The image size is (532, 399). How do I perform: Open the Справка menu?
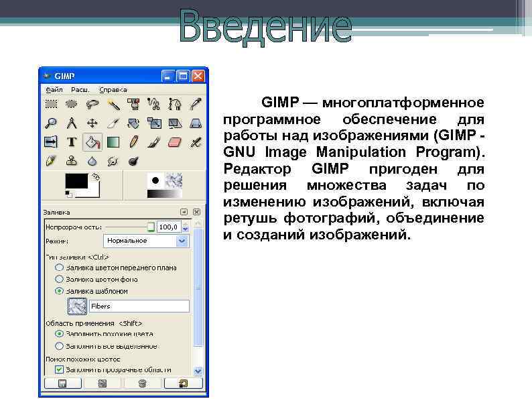tap(113, 90)
